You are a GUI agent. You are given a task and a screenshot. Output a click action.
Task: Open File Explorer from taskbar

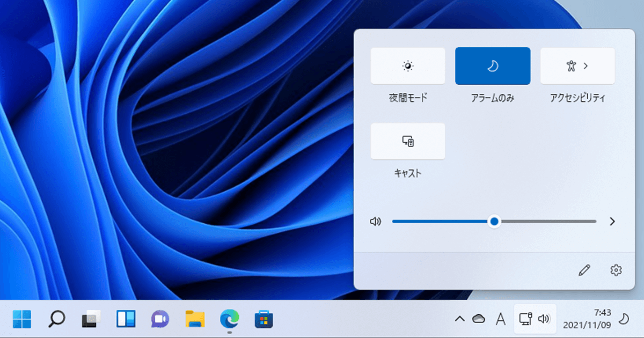click(x=195, y=319)
